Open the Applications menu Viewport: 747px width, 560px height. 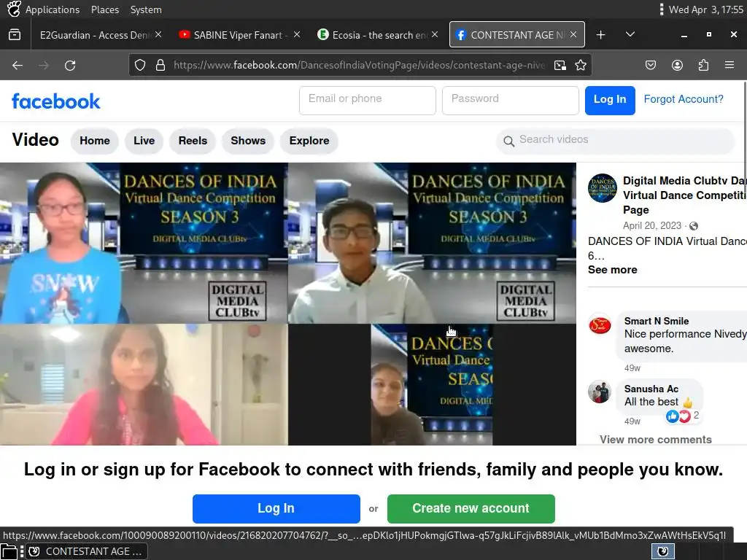click(53, 9)
